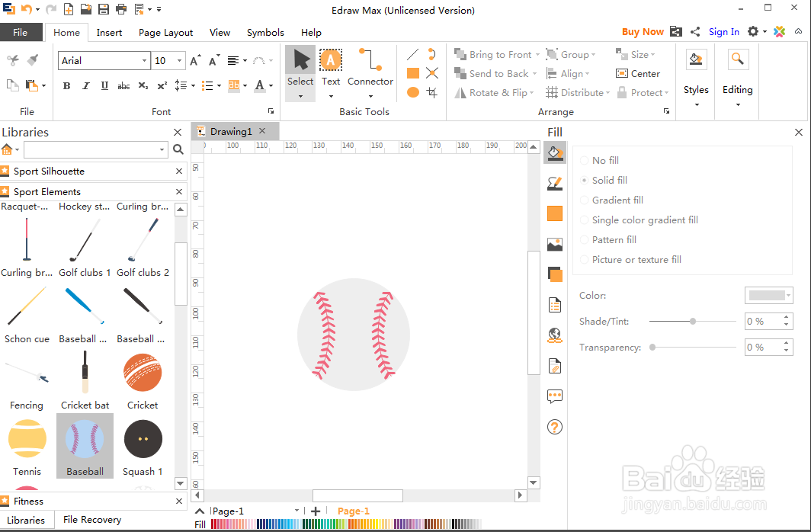Open the File menu
The image size is (811, 532).
point(20,32)
